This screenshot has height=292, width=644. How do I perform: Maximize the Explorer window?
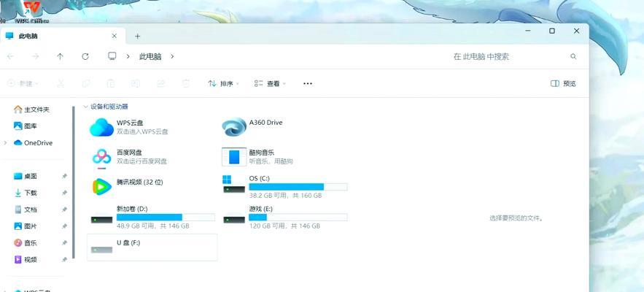click(x=552, y=31)
